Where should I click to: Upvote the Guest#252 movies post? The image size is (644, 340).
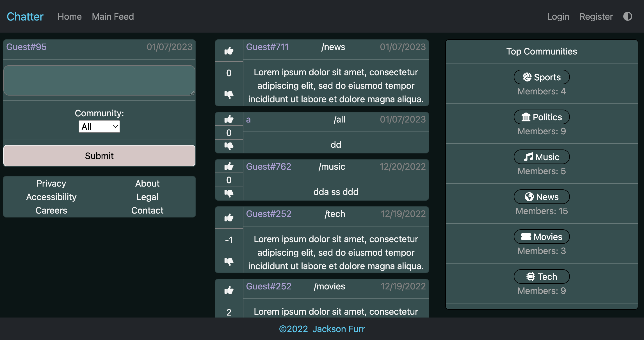pos(229,290)
